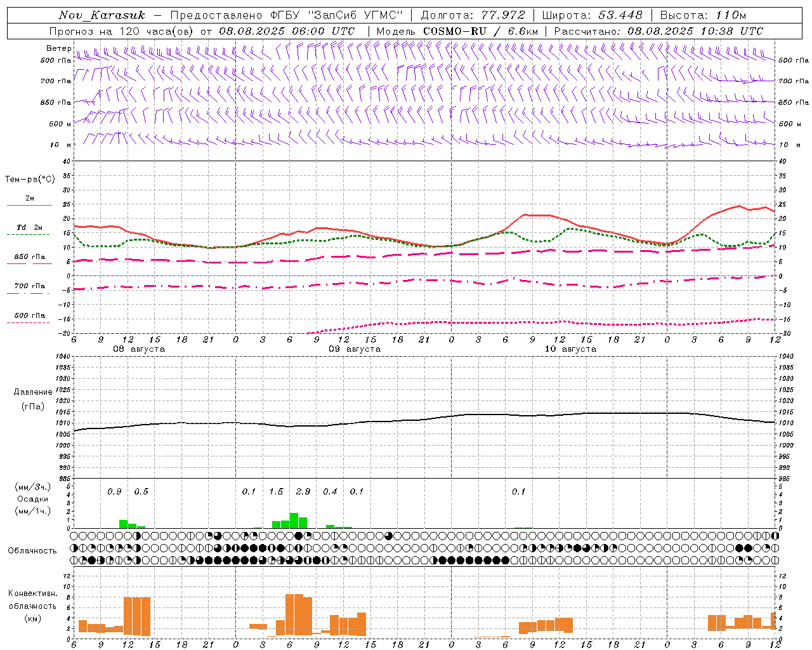The image size is (812, 650).
Task: Select the text 'Широта: 53.448'
Action: pyautogui.click(x=592, y=15)
